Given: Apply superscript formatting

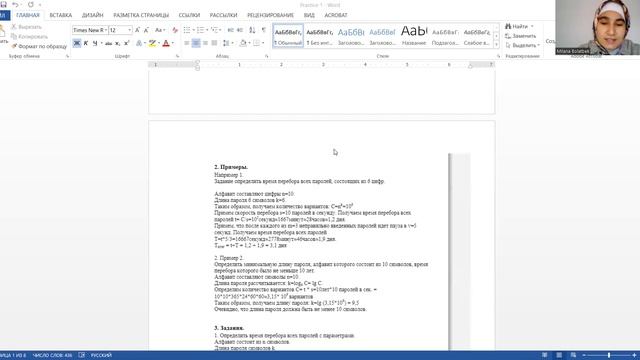Looking at the screenshot, I should tap(127, 43).
